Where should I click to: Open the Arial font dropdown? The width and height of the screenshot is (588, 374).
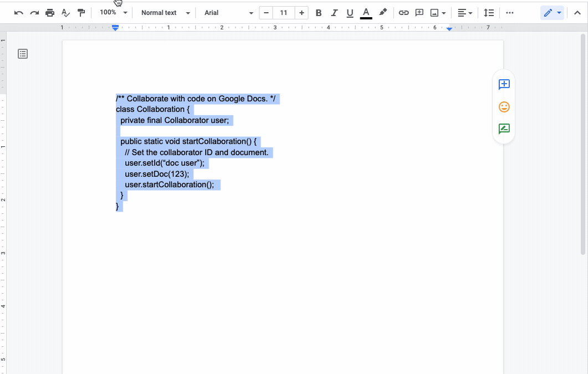point(228,13)
